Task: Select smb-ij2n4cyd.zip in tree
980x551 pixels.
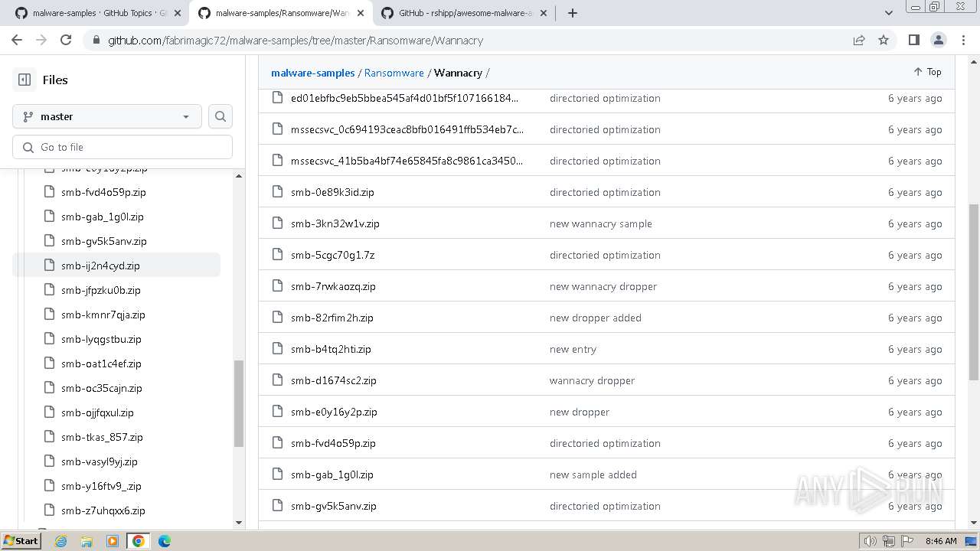Action: pos(116,266)
